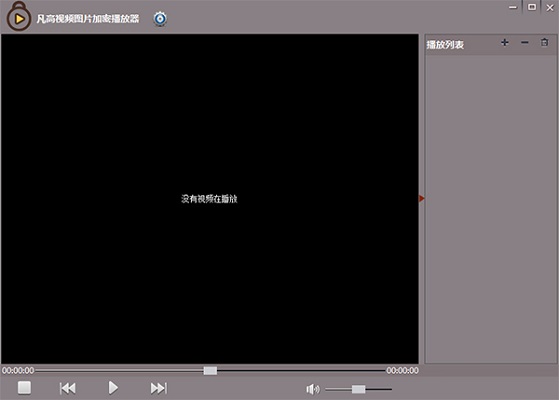This screenshot has height=400, width=559.
Task: Open the blue gear settings icon
Action: click(160, 19)
